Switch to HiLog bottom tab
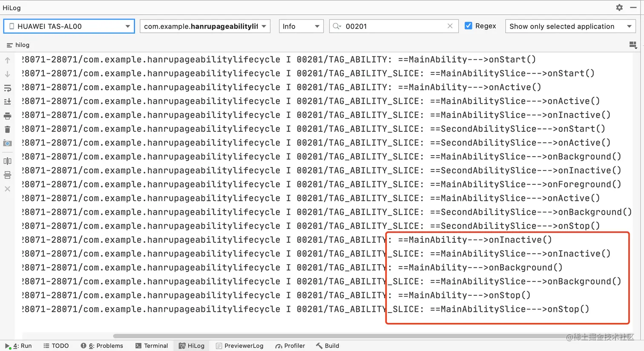This screenshot has width=644, height=351. tap(192, 346)
